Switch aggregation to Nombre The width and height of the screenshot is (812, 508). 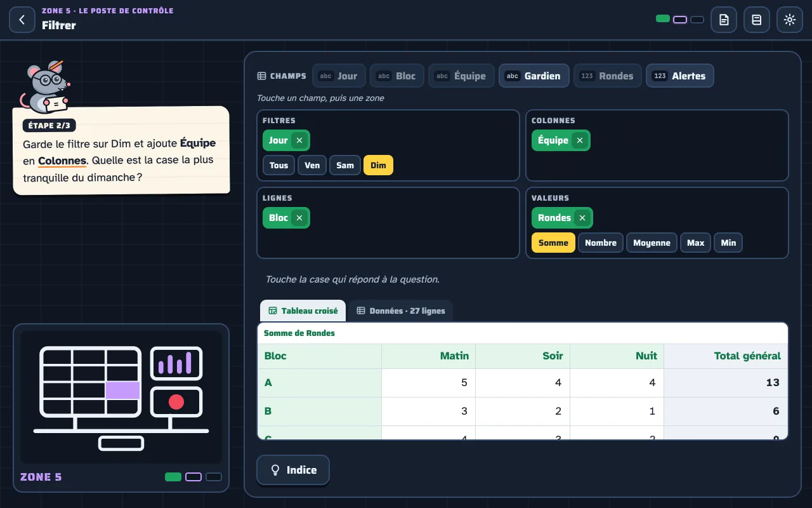tap(601, 243)
